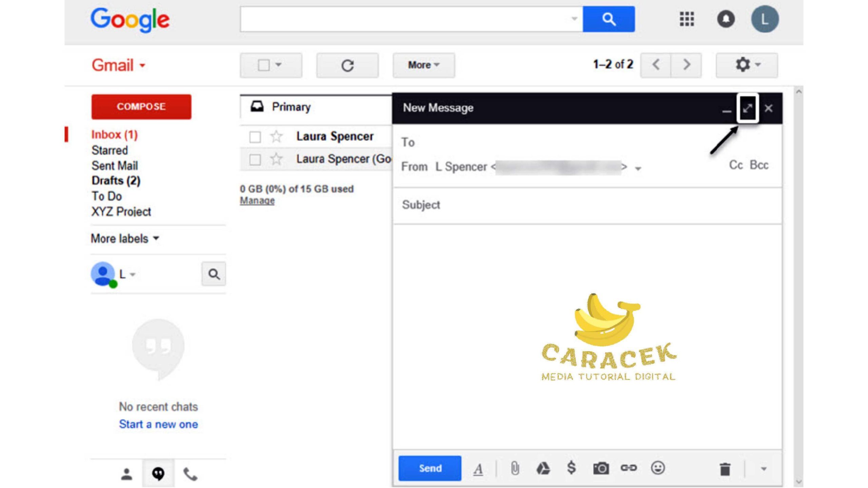Viewport: 868px width, 488px height.
Task: Format text using the A formatting icon
Action: [478, 468]
